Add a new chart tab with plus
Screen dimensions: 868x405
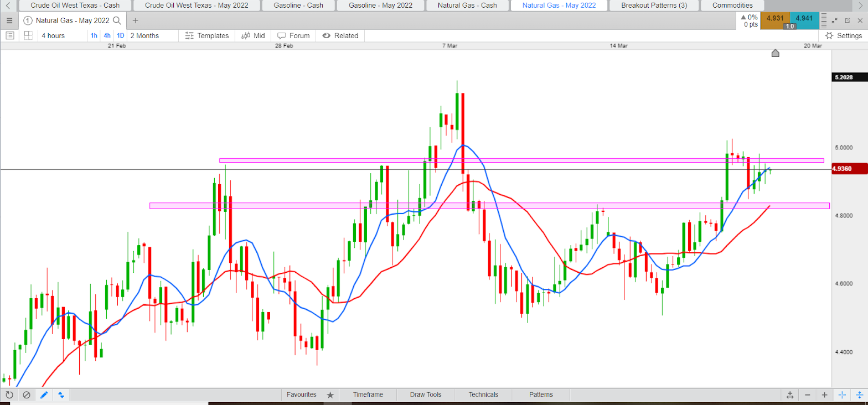(x=136, y=20)
